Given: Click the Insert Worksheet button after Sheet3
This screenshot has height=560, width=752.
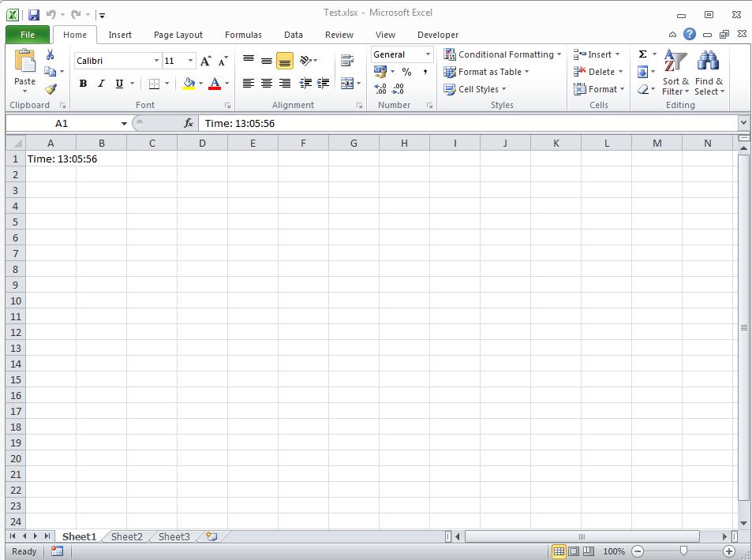Looking at the screenshot, I should pos(210,536).
